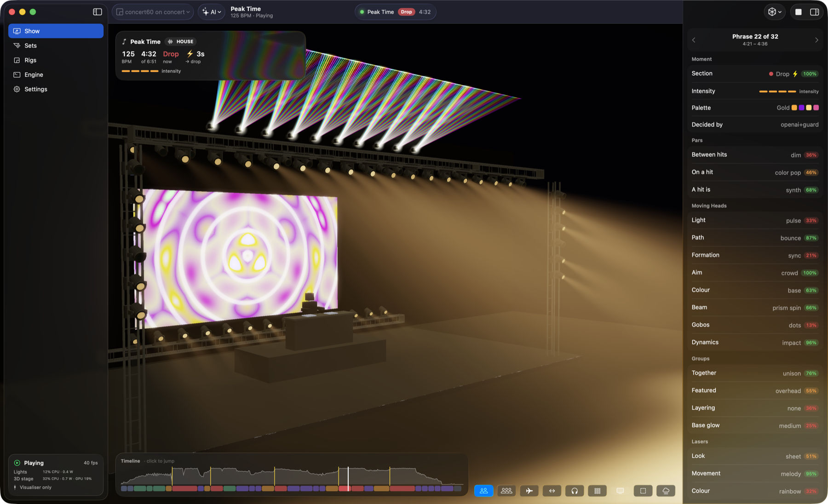Click the yellow palette swatch
This screenshot has height=504, width=828.
click(x=809, y=108)
